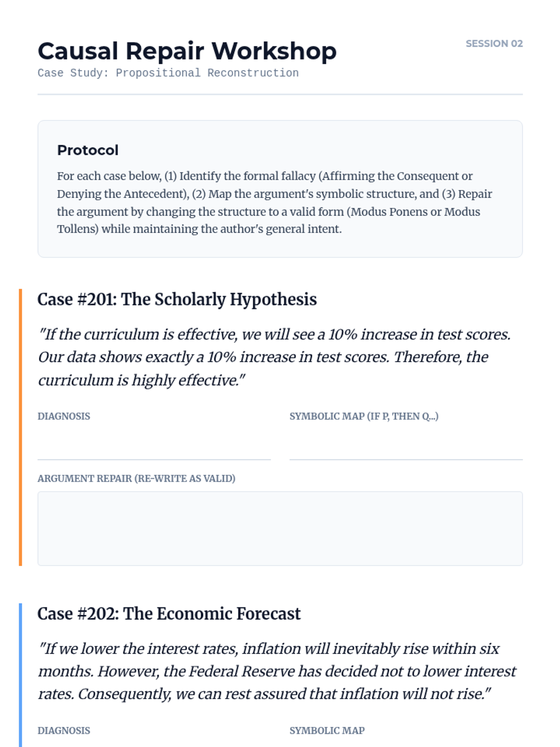Click Case #201: The Scholarly Hypothesis heading
This screenshot has width=560, height=747.
(x=177, y=299)
